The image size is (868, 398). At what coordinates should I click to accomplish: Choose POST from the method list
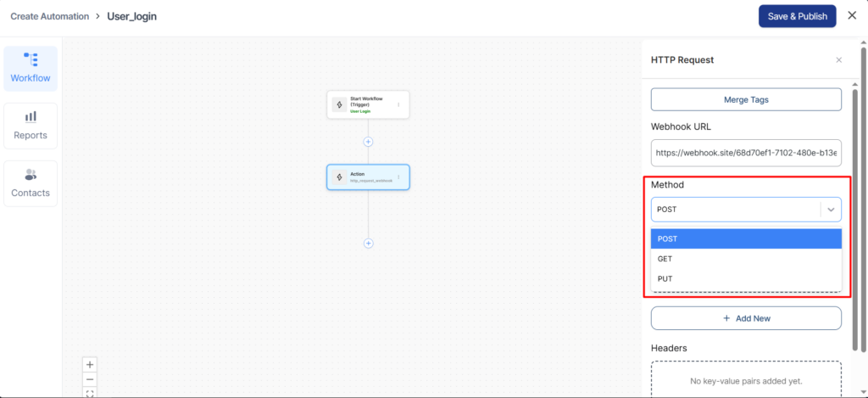pyautogui.click(x=746, y=239)
